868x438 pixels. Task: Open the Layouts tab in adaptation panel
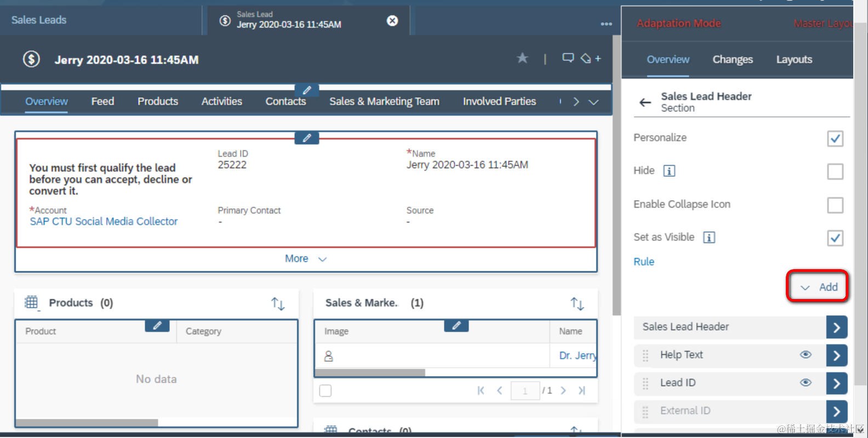tap(794, 60)
